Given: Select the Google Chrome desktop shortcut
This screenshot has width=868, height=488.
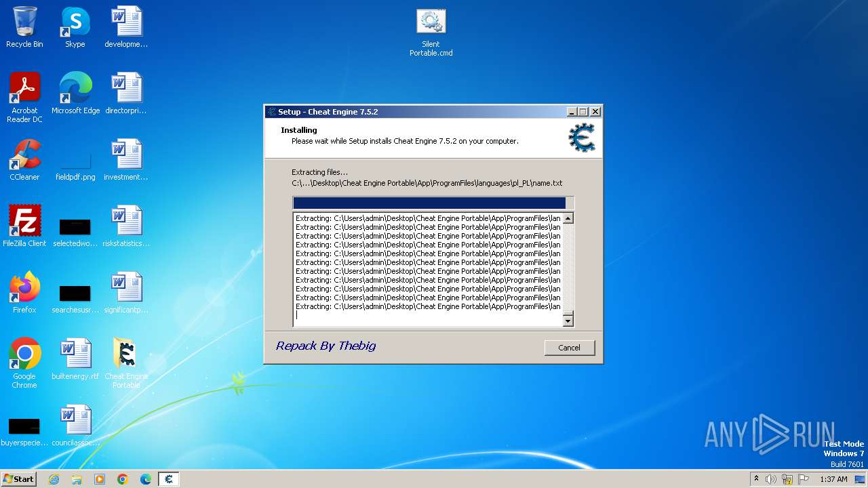Looking at the screenshot, I should click(x=24, y=363).
